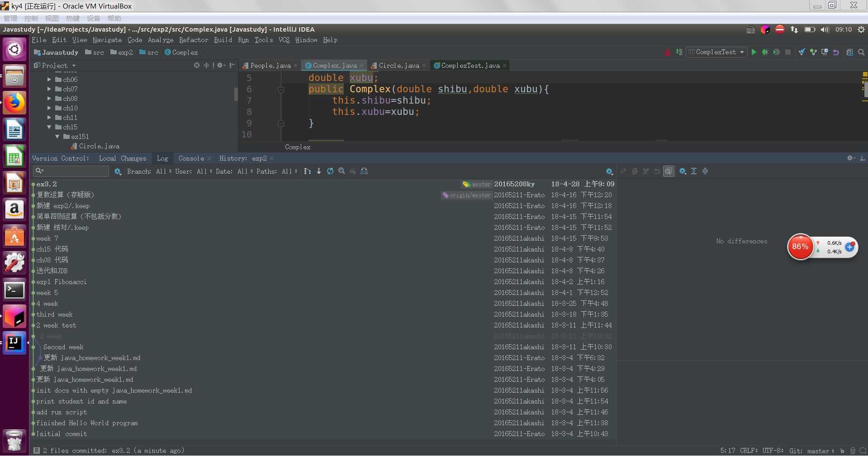The image size is (868, 456).
Task: Collapse the ch15 folder
Action: tap(49, 127)
